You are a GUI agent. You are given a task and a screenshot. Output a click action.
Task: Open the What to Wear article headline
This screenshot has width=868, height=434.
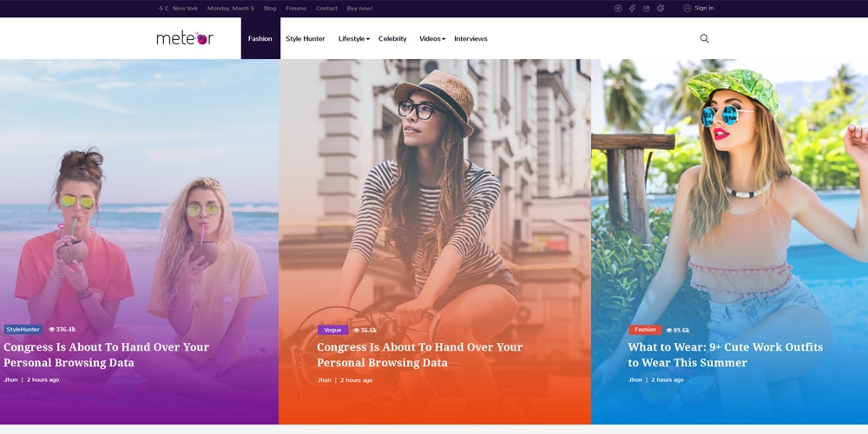[x=725, y=355]
